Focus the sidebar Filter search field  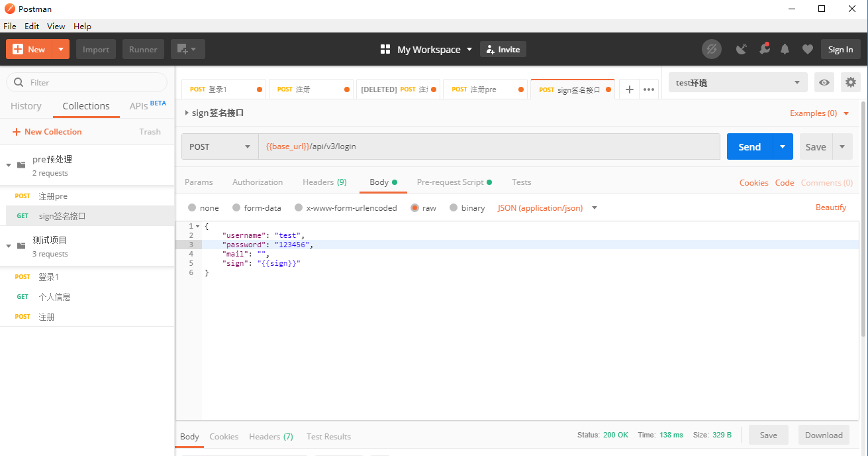[x=87, y=82]
